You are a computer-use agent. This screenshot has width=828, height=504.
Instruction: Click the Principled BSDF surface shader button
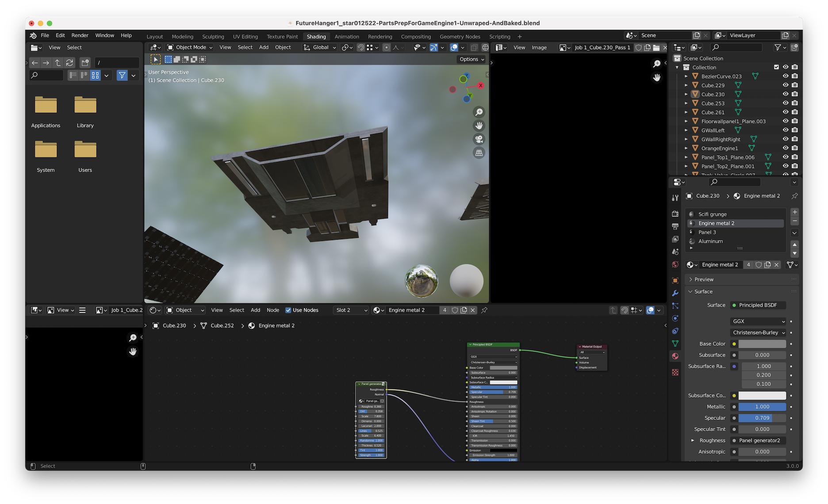pos(758,305)
